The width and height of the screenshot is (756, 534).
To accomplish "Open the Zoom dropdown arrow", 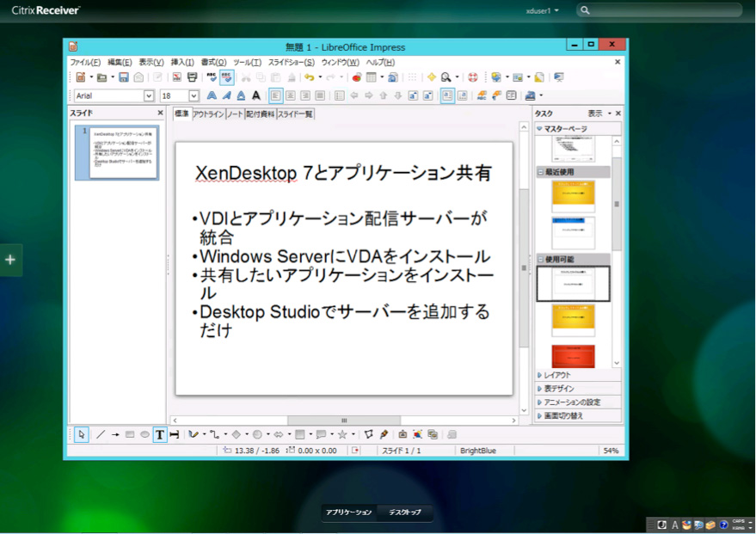I will (457, 77).
